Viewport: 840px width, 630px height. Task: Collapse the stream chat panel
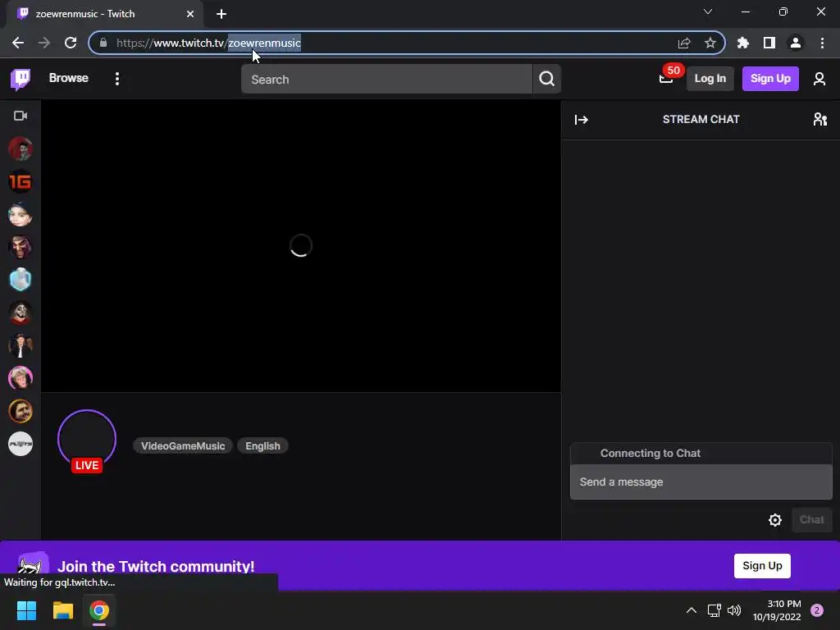point(582,120)
